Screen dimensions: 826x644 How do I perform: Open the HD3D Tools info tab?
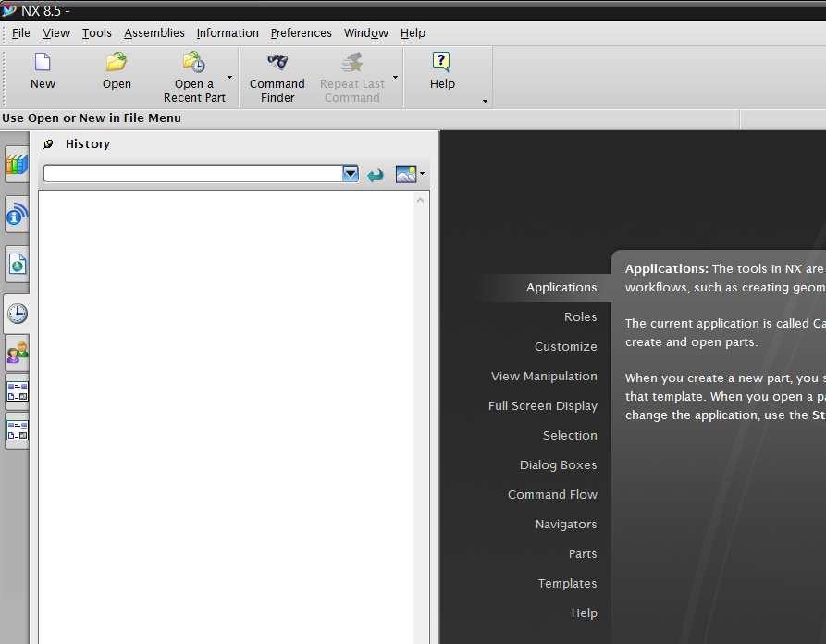pyautogui.click(x=17, y=215)
